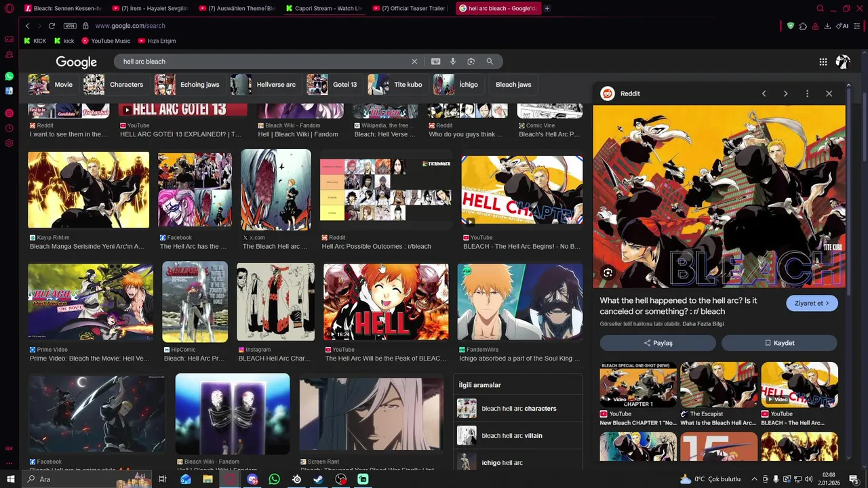
Task: Open Windows Start menu
Action: [10, 479]
